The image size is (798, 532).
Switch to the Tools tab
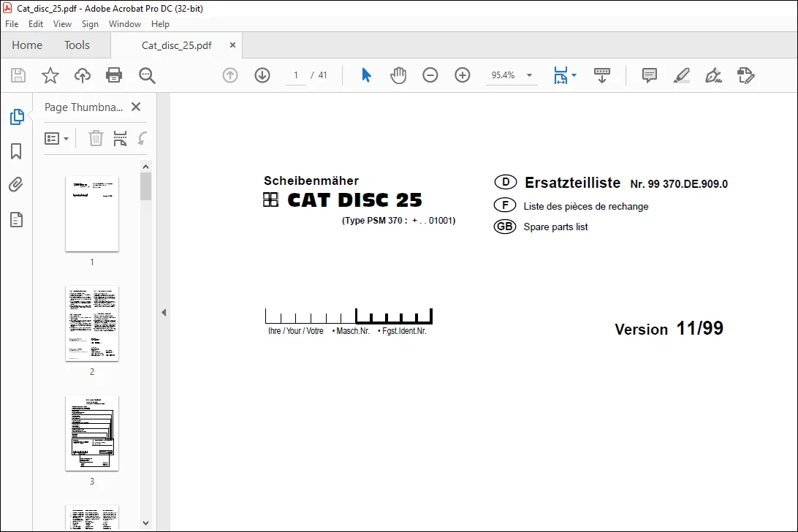77,45
